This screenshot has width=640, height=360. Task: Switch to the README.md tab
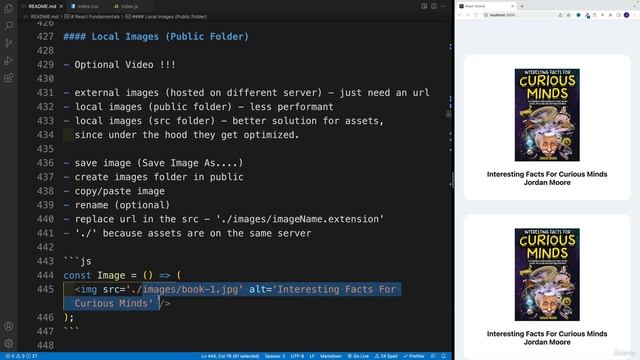(x=42, y=6)
